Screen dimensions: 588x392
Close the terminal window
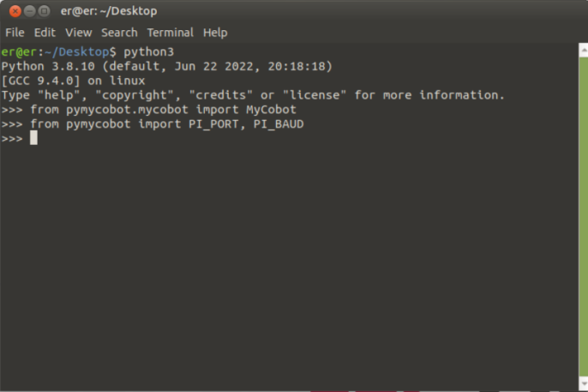(x=15, y=11)
